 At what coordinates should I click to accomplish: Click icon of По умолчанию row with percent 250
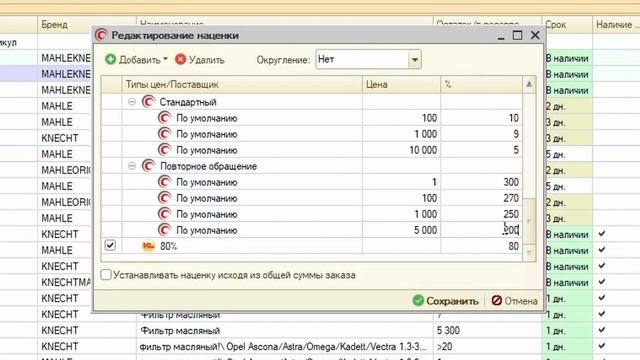164,214
